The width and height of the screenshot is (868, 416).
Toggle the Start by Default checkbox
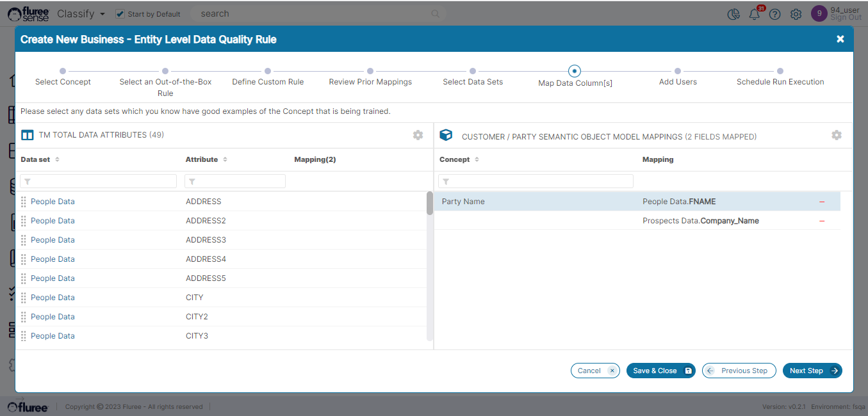(x=120, y=13)
